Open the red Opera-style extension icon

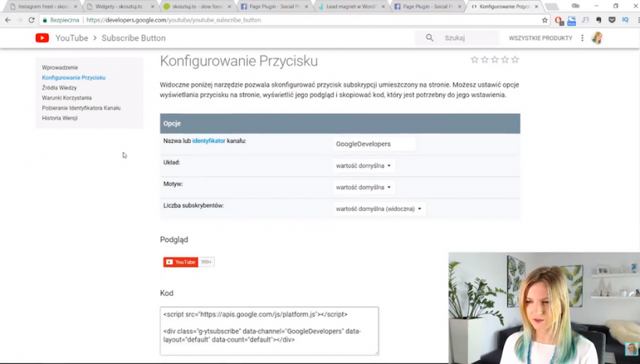point(559,20)
